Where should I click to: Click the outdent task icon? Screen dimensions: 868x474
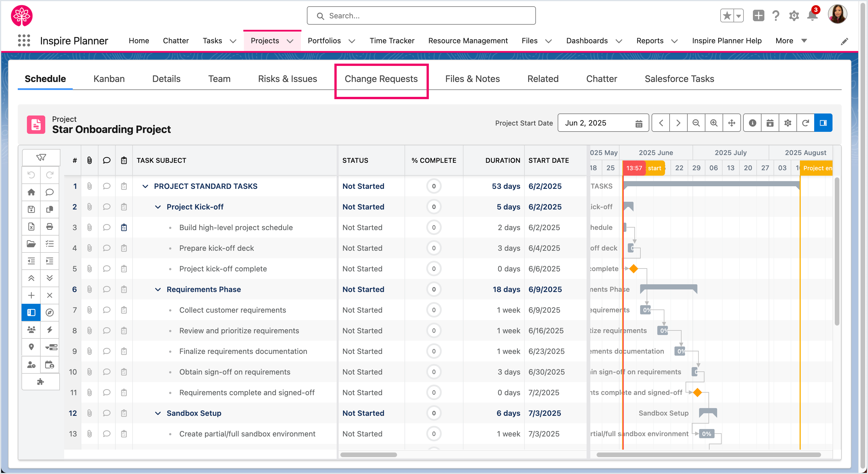[x=31, y=261]
